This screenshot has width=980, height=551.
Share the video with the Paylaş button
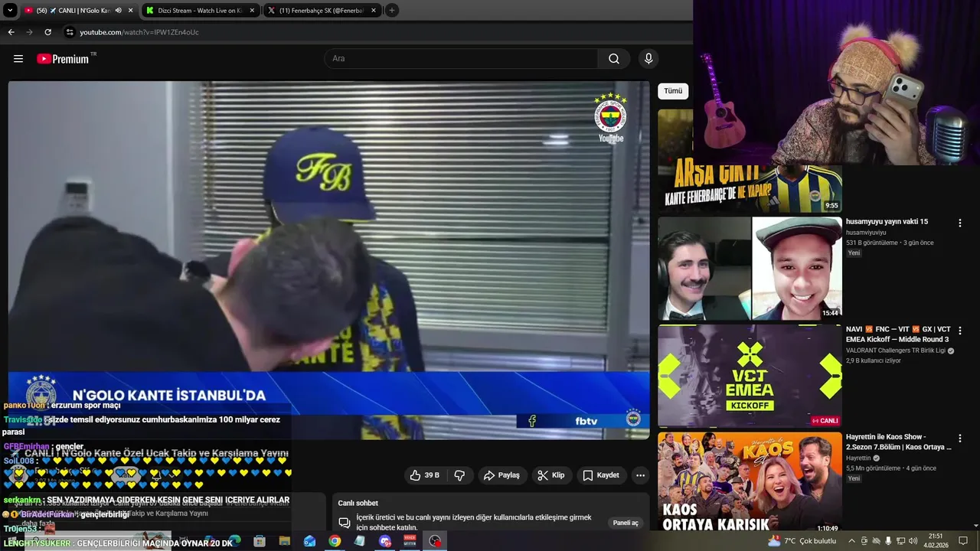[501, 475]
